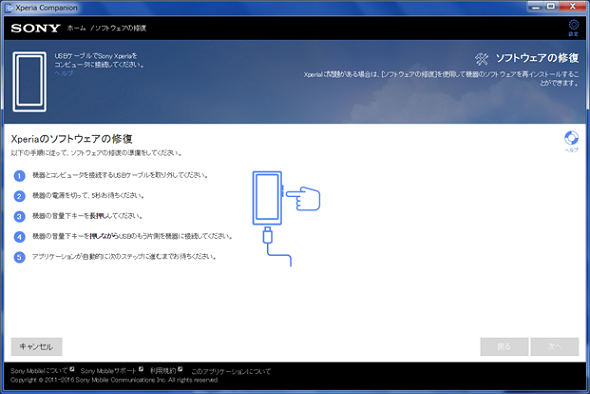Click the step 2 power off instruction text

[x=88, y=196]
